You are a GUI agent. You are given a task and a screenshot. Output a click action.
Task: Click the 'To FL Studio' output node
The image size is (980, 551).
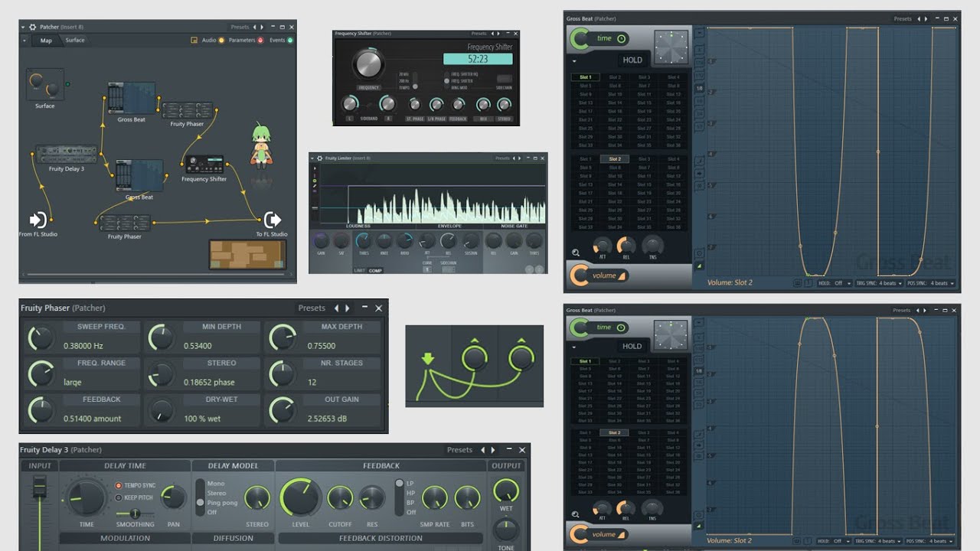tap(272, 220)
